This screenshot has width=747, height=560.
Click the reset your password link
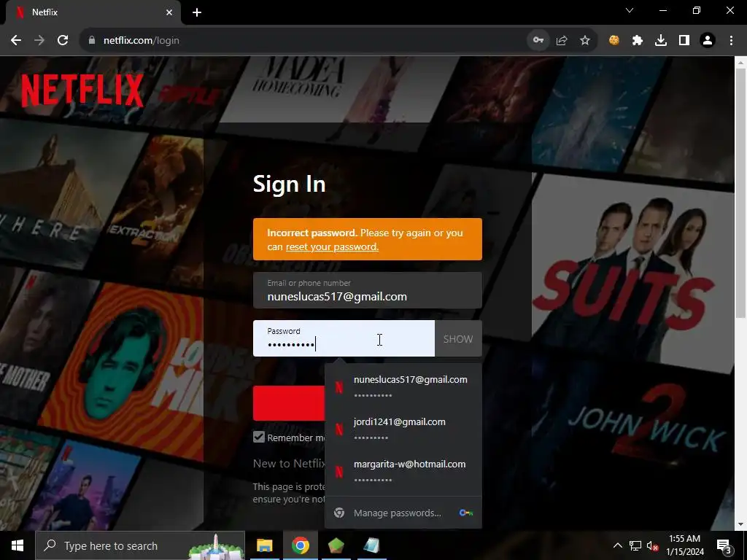click(332, 246)
